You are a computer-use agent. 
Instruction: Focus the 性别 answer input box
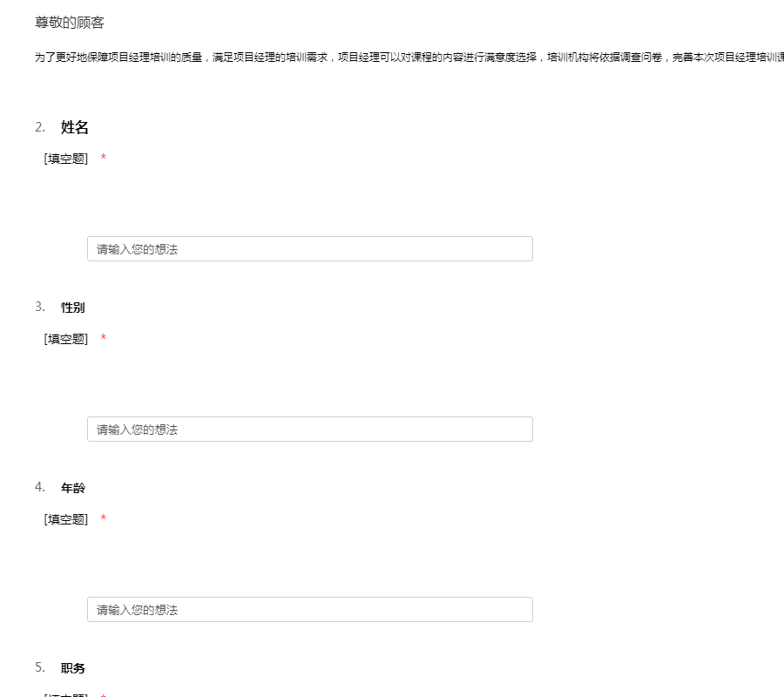(x=309, y=430)
